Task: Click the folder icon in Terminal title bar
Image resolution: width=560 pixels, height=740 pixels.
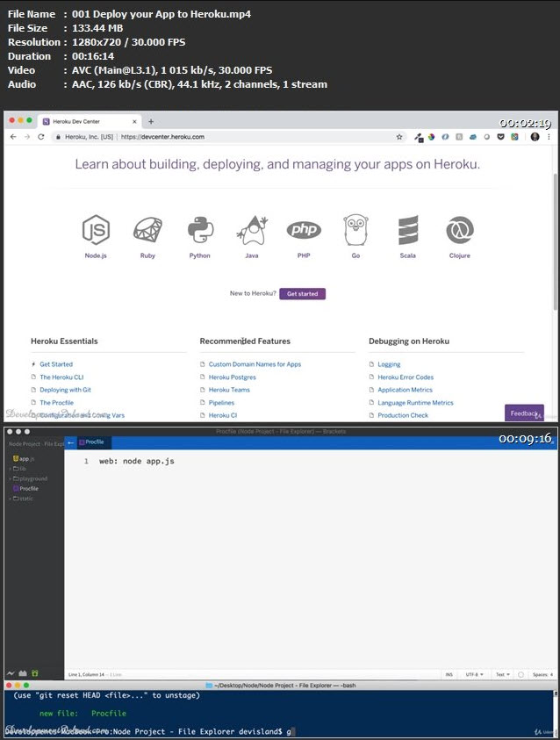Action: [209, 686]
